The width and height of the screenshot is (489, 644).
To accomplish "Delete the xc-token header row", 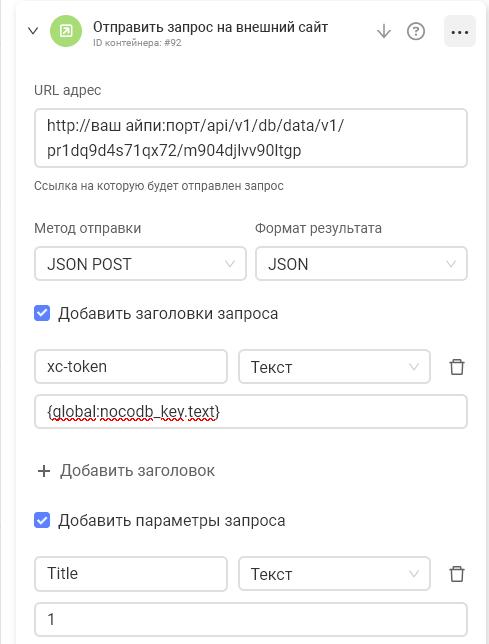I will tap(457, 367).
